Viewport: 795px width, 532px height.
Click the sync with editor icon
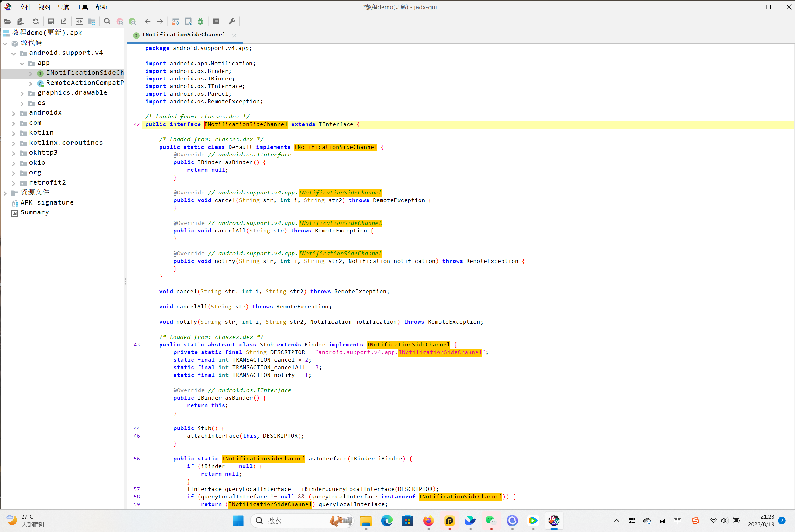click(79, 22)
